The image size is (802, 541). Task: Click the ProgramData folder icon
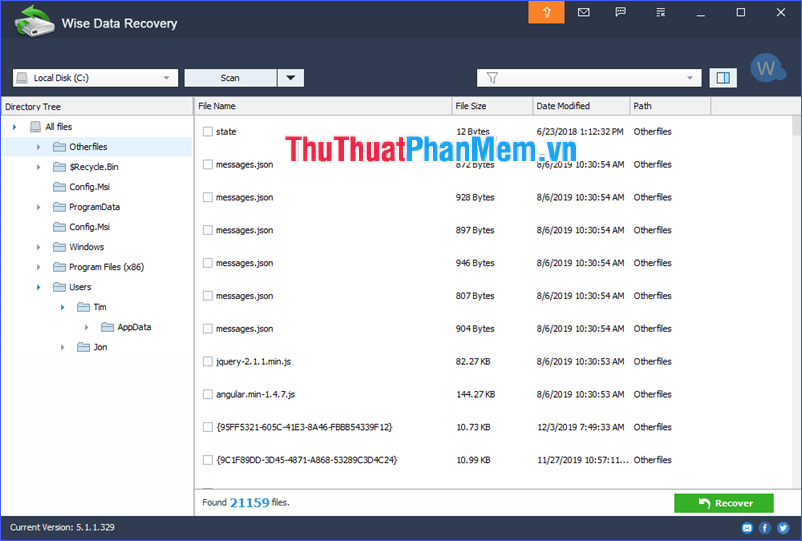[59, 207]
